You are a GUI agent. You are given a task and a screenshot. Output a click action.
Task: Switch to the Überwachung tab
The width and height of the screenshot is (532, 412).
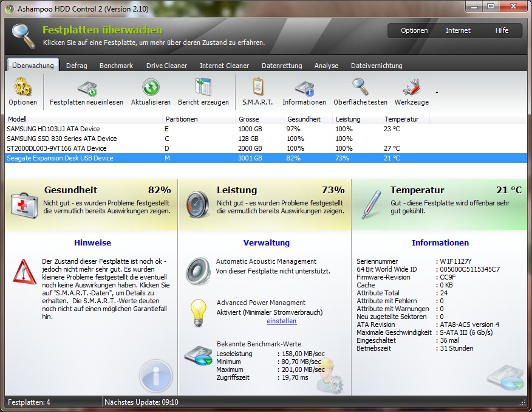(33, 66)
